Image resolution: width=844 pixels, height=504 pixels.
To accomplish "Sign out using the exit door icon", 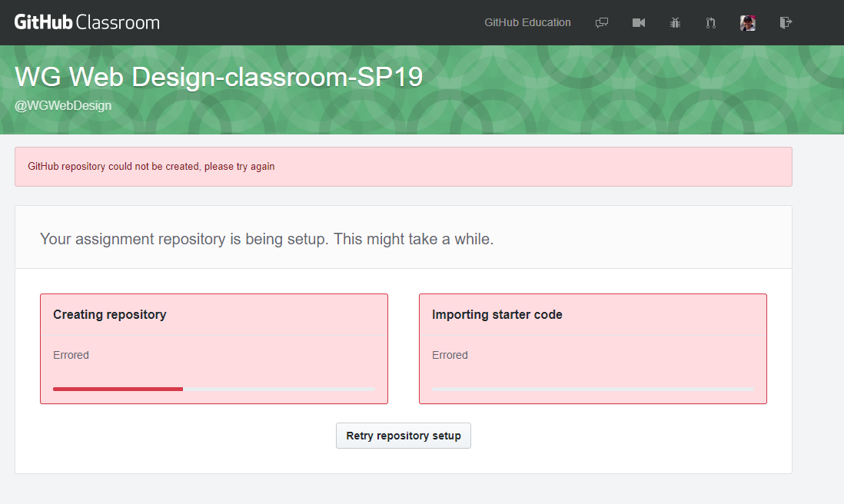I will 786,22.
